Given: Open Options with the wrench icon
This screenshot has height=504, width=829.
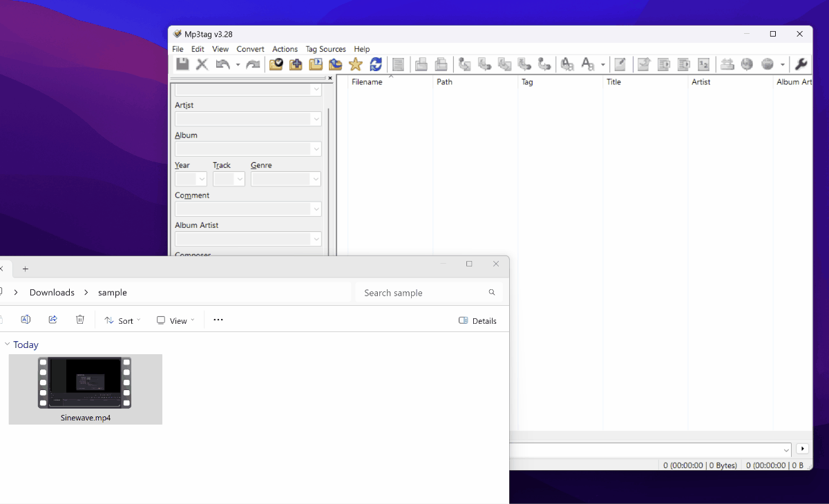Looking at the screenshot, I should 801,64.
